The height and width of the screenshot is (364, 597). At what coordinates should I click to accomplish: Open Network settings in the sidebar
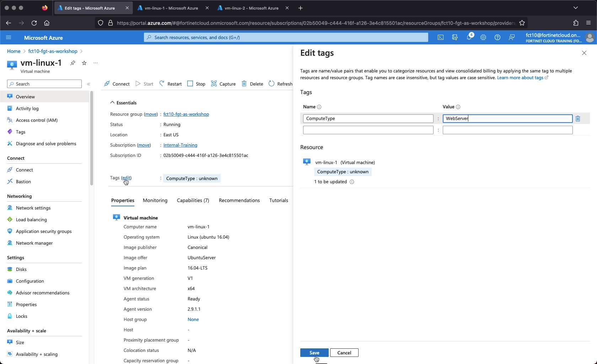44,208
